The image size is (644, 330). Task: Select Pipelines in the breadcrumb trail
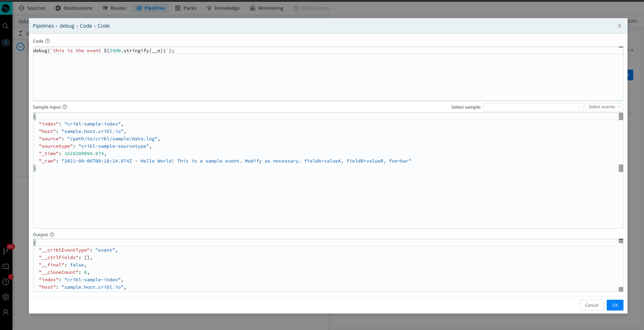coord(43,26)
